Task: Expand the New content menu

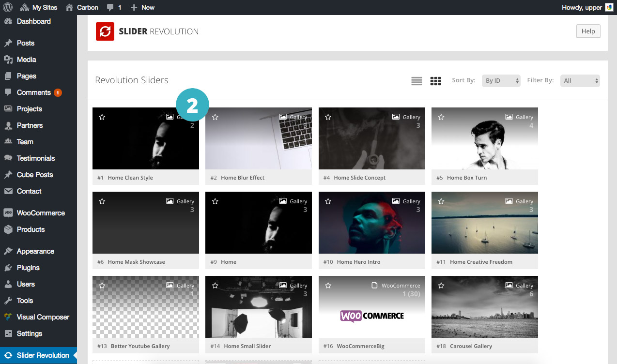Action: coord(143,7)
